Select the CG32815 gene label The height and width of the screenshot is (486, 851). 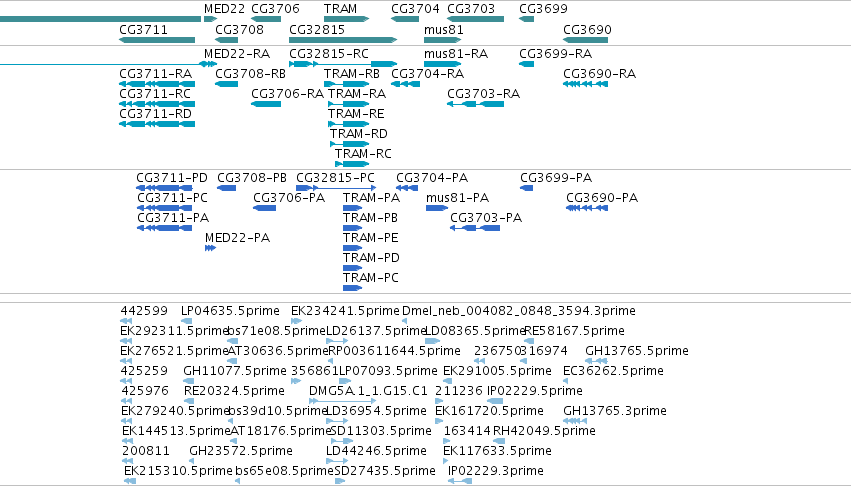click(x=317, y=30)
